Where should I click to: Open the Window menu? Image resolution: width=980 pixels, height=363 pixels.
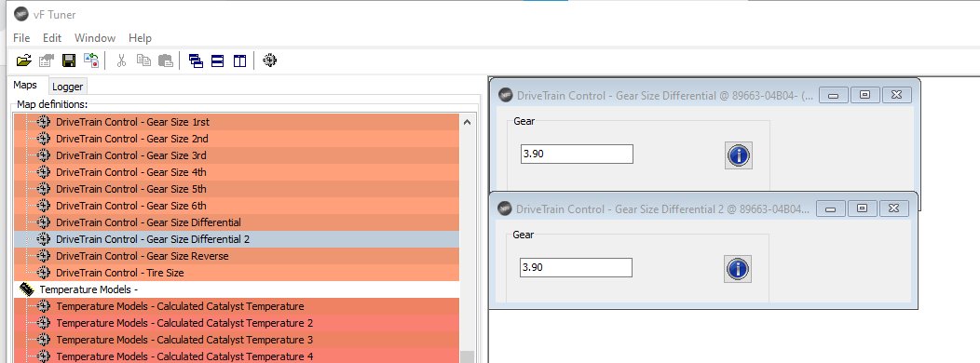(95, 38)
